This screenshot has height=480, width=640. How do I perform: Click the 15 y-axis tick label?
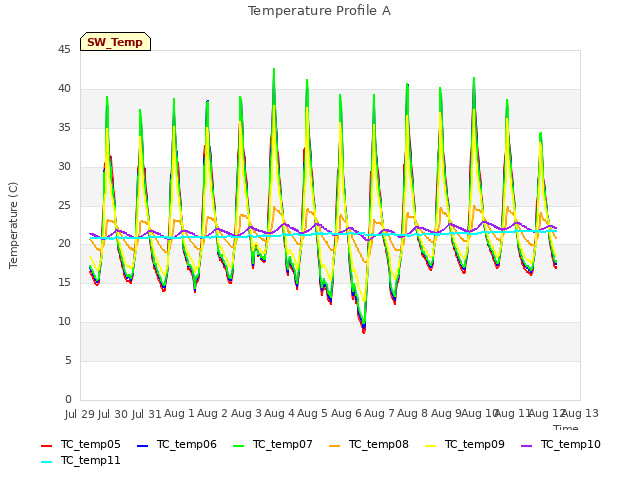(x=64, y=283)
